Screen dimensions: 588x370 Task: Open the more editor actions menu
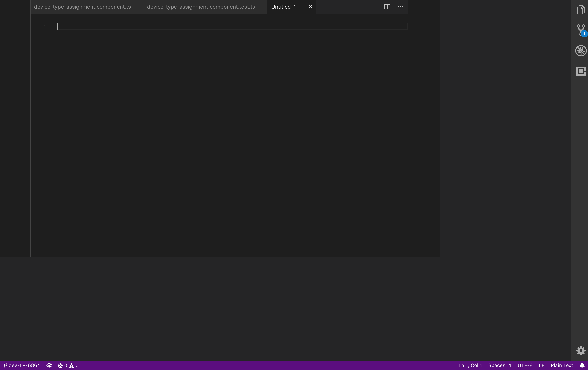coord(400,7)
